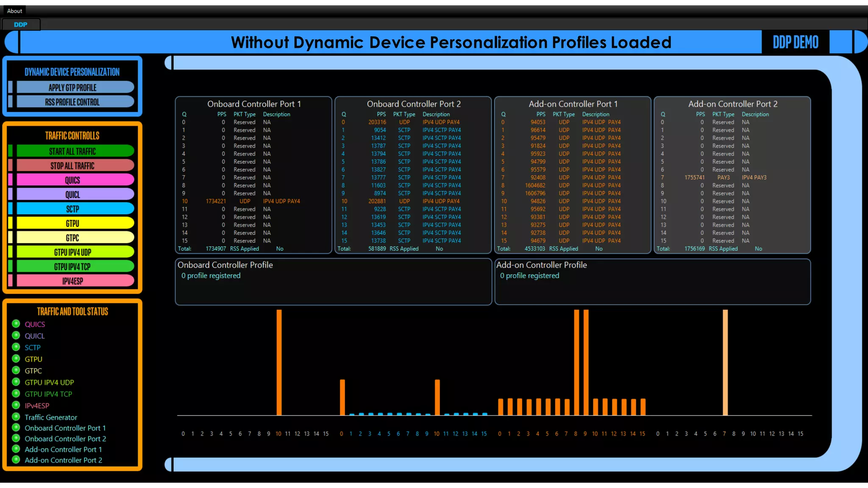Click the SCTP green status indicator

pos(16,347)
